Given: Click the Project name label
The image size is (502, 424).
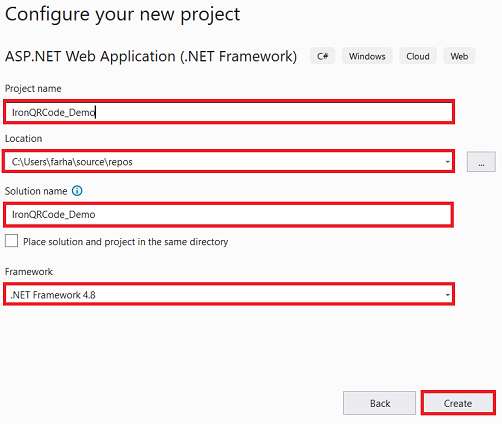Looking at the screenshot, I should [33, 88].
